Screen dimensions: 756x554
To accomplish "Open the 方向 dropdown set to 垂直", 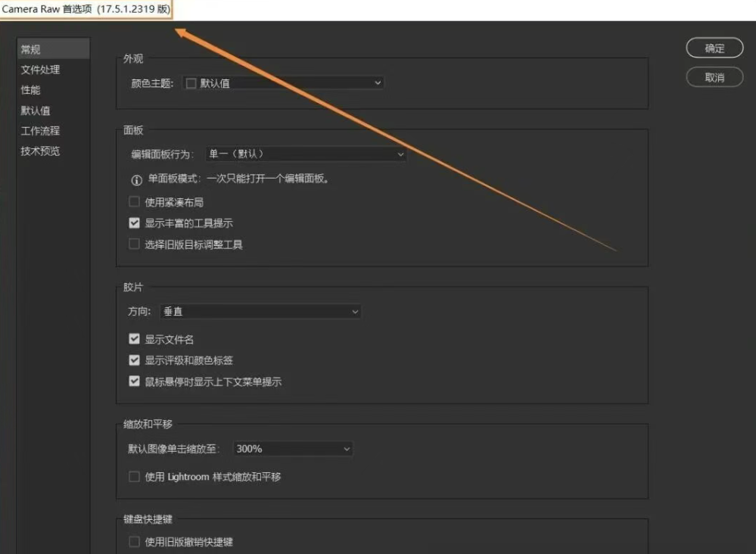I will (x=260, y=312).
